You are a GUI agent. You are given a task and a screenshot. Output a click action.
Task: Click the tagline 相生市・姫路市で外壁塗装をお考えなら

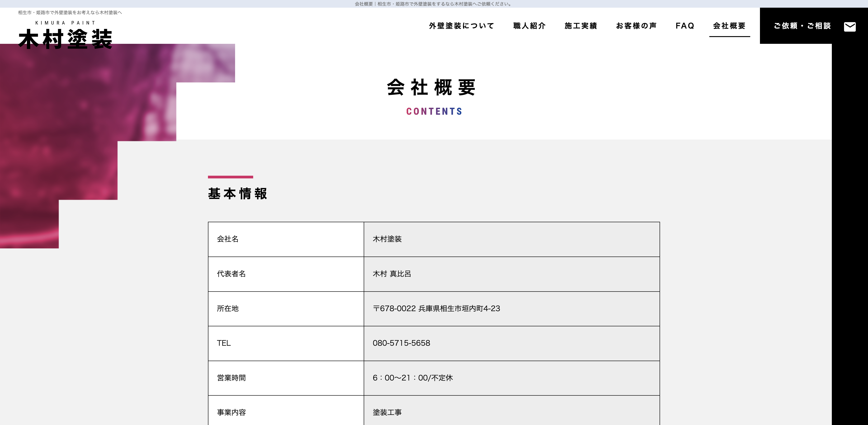point(70,12)
